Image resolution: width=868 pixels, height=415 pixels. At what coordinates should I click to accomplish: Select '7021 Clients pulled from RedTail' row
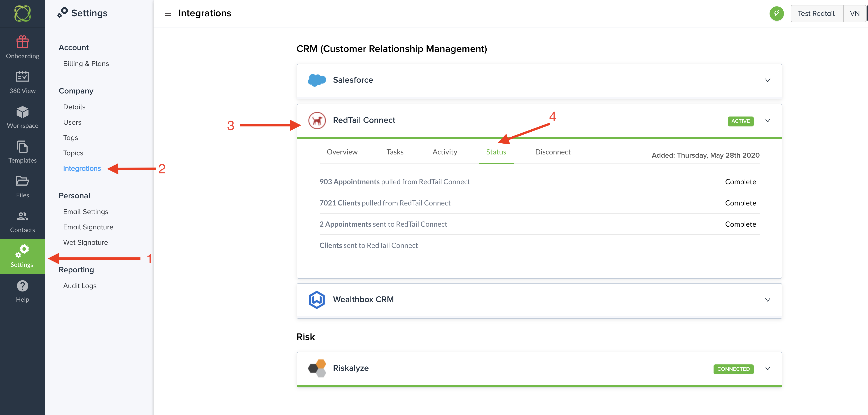539,203
